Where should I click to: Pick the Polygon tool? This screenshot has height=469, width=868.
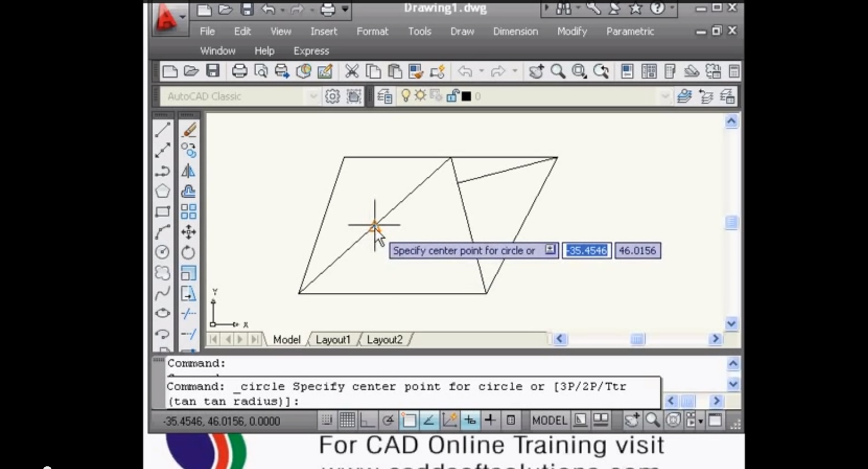[162, 191]
